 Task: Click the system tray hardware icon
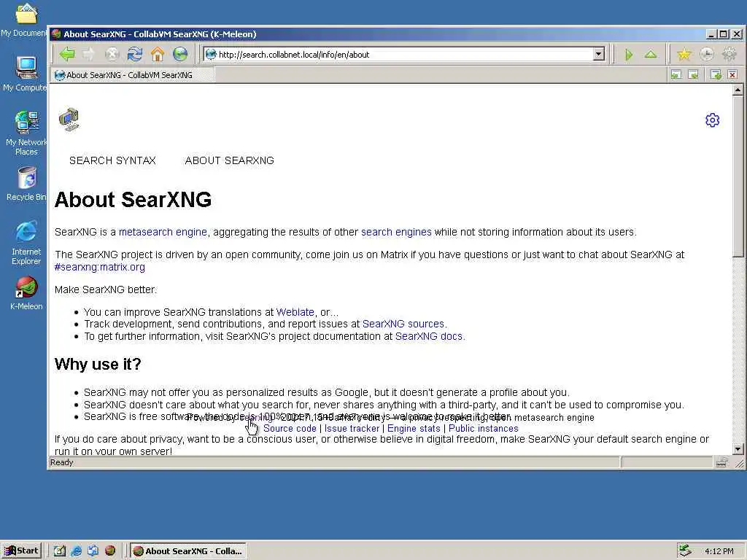point(685,551)
